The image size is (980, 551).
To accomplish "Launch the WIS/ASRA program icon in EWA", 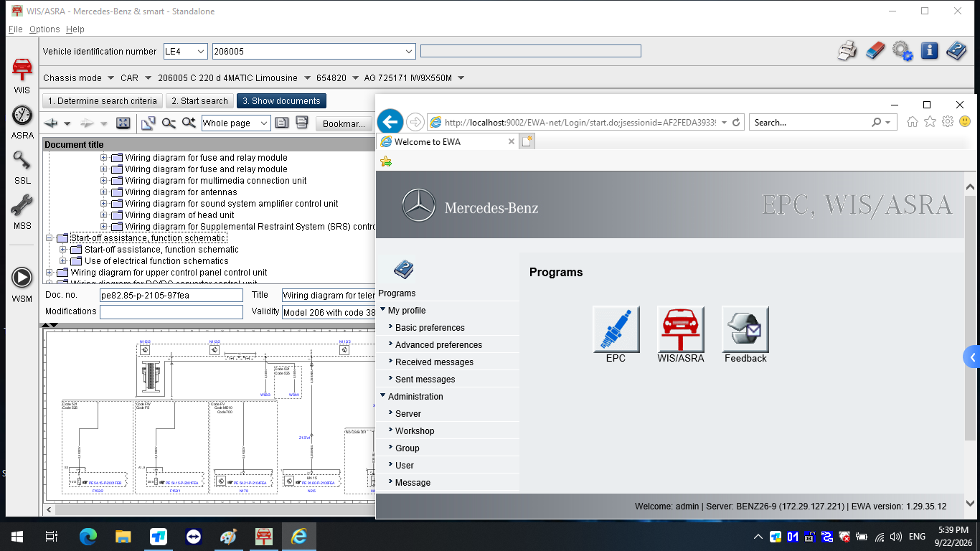I will click(681, 329).
